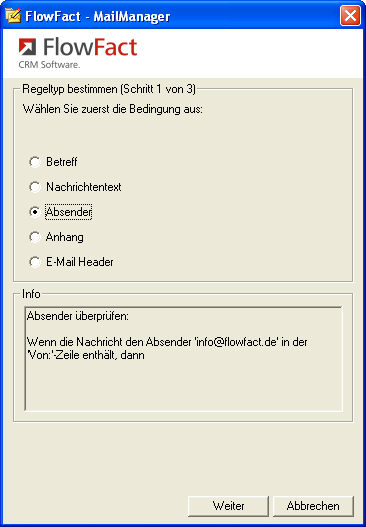Click the 'Von:'-Zeile enthält line in Info

[x=86, y=355]
